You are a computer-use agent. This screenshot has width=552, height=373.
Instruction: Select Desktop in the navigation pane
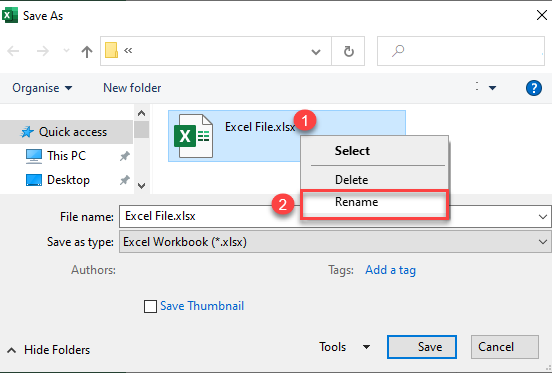[x=68, y=180]
